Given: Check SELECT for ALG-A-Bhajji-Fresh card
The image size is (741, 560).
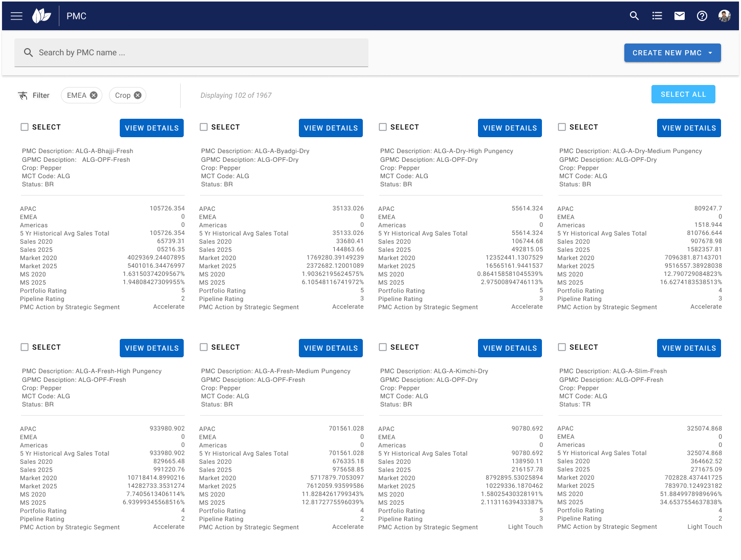Looking at the screenshot, I should click(x=25, y=127).
